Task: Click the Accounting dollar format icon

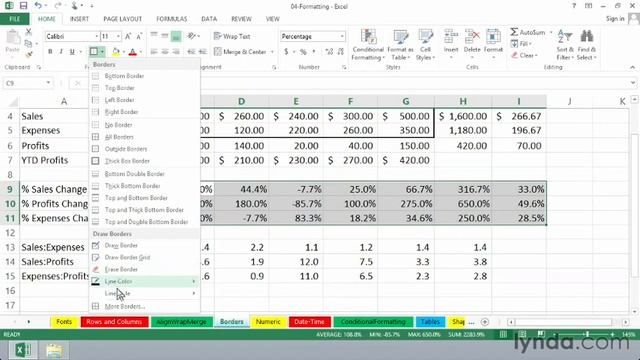Action: tap(286, 51)
